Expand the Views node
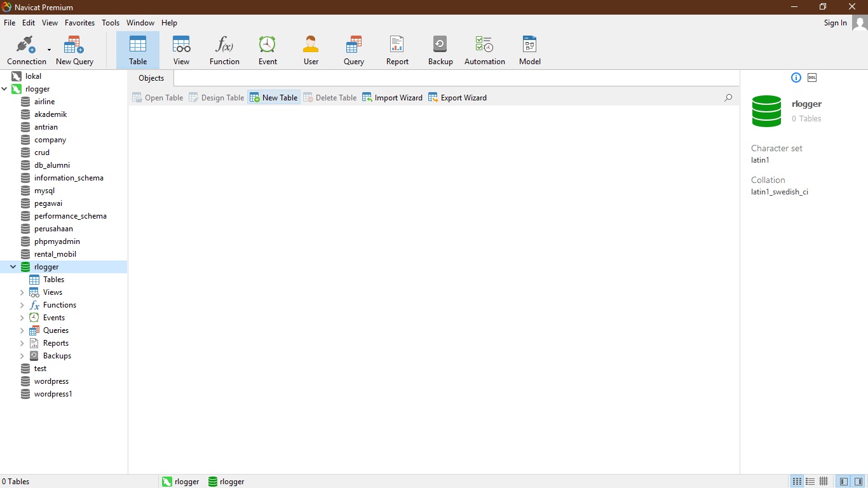Screen dimensions: 868x488 tap(22, 292)
